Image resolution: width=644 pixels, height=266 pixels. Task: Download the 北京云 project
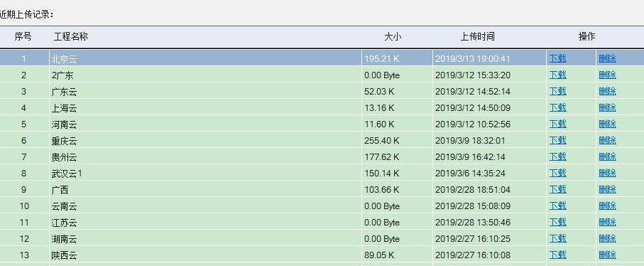click(x=558, y=58)
